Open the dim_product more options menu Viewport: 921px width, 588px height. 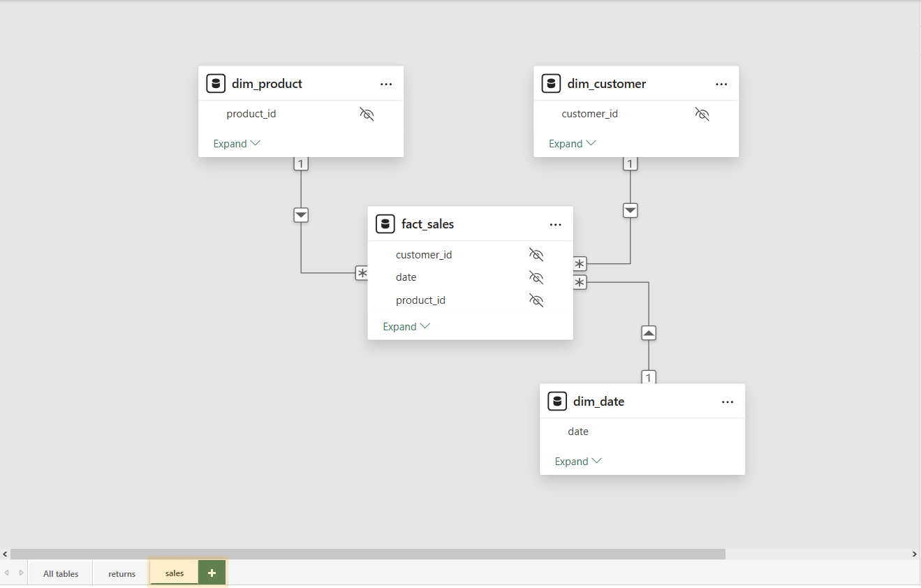(x=386, y=83)
